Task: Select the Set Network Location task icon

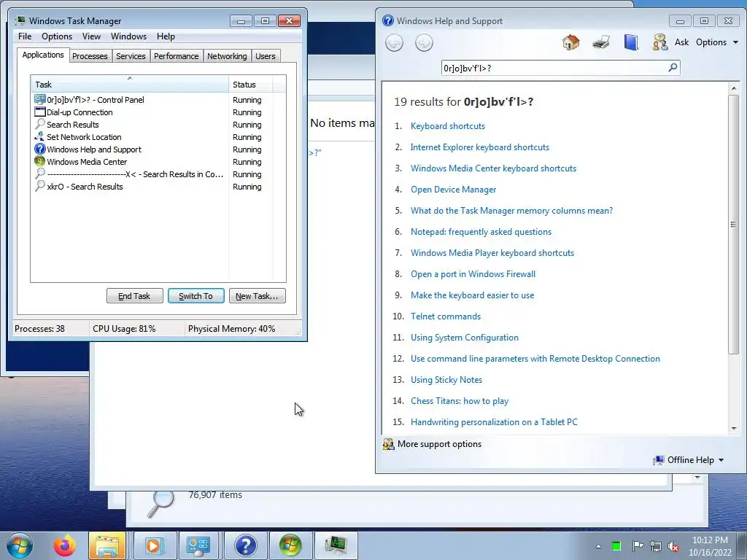Action: tap(40, 136)
